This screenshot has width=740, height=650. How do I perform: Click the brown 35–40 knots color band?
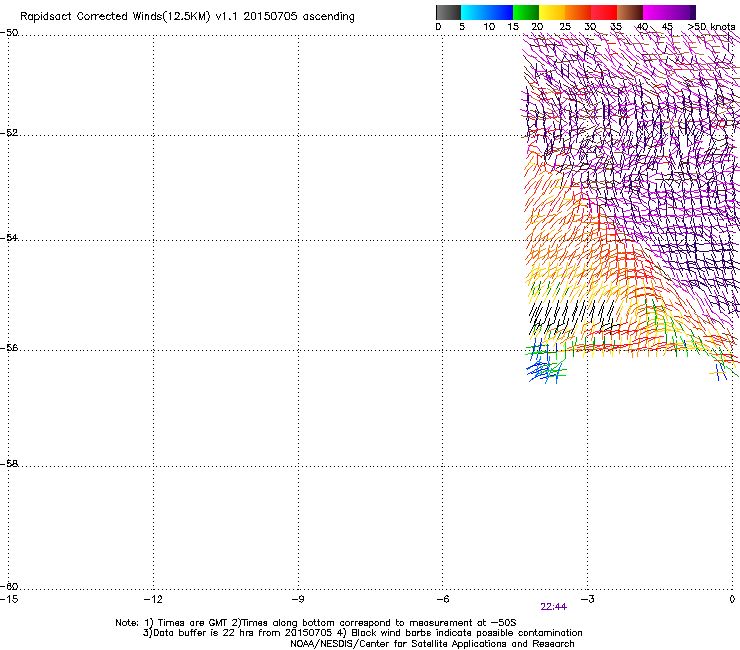tap(630, 12)
